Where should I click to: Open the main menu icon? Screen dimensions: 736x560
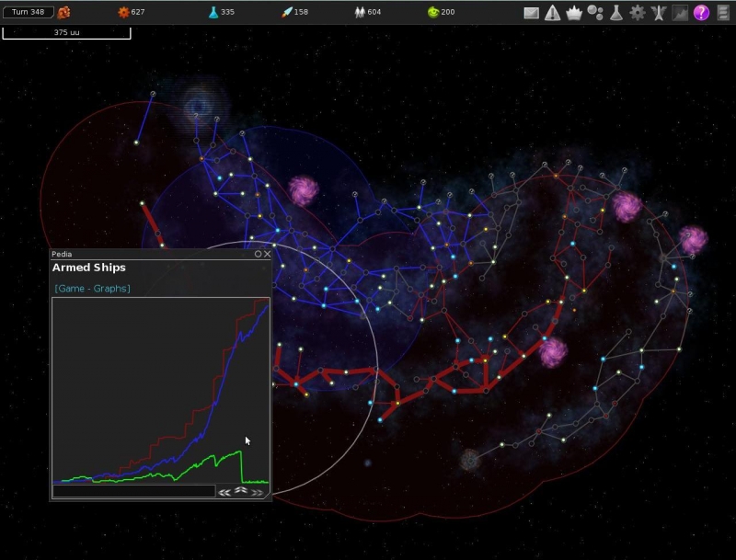point(723,13)
